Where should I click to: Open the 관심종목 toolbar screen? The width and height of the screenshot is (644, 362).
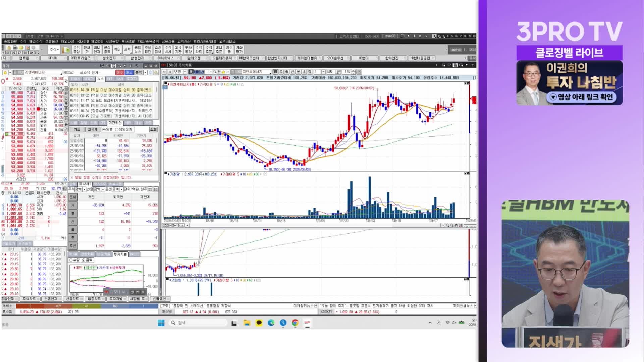pos(107,50)
